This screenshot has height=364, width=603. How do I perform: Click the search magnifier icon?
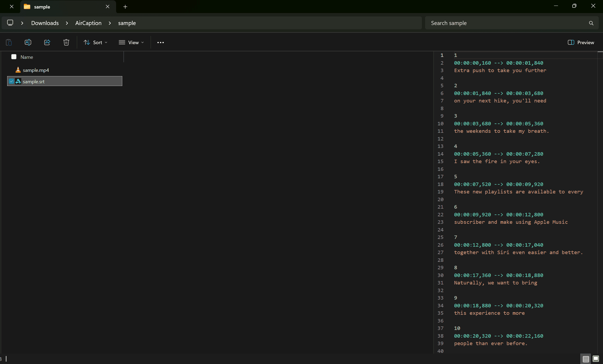point(591,23)
